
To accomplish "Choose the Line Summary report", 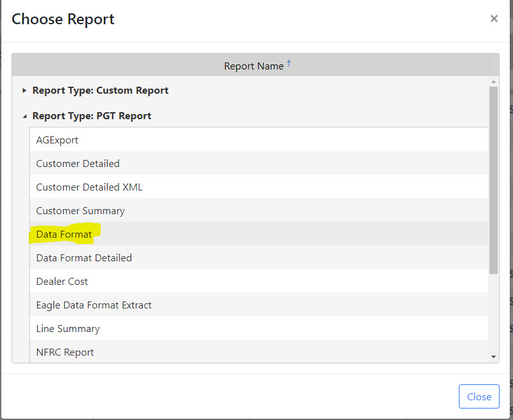I will pyautogui.click(x=68, y=328).
